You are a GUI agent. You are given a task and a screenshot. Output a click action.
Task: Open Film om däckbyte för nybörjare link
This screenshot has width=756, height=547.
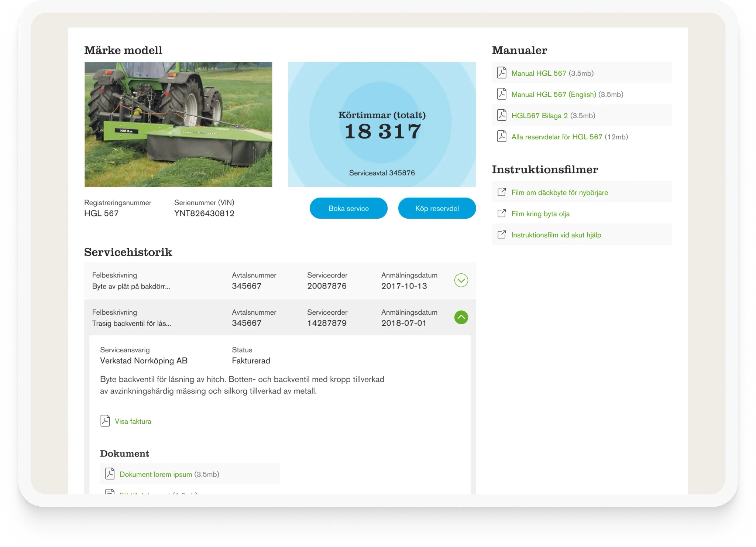(559, 193)
